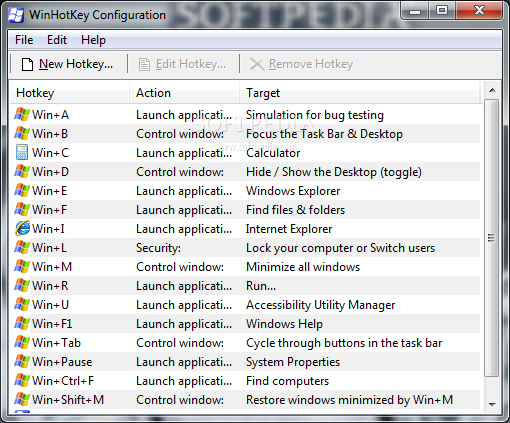Sort list by the Hotkey column header

(x=69, y=93)
